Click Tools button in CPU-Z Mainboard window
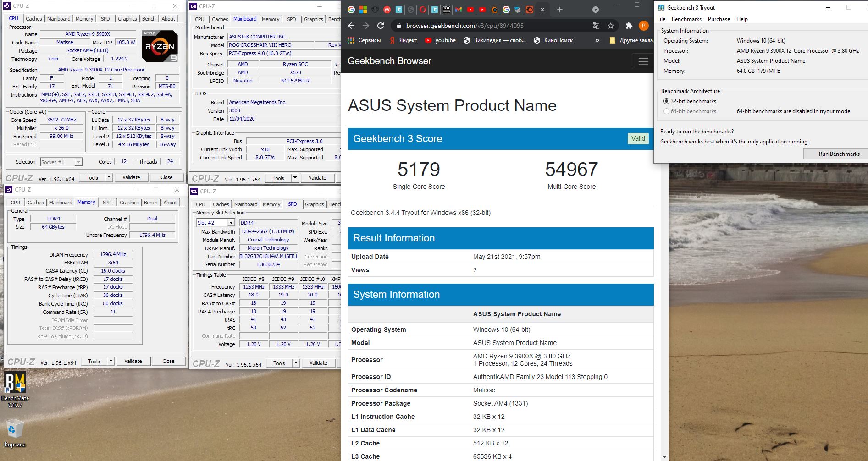Viewport: 868px width, 461px height. click(278, 178)
